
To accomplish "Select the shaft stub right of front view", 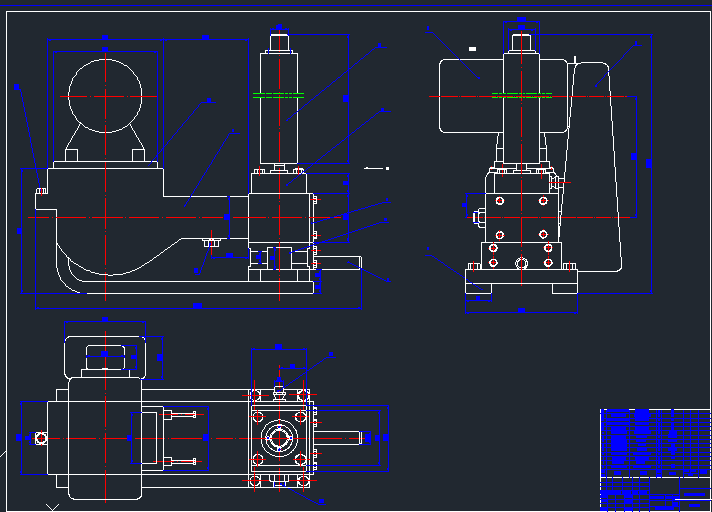I will tap(338, 263).
